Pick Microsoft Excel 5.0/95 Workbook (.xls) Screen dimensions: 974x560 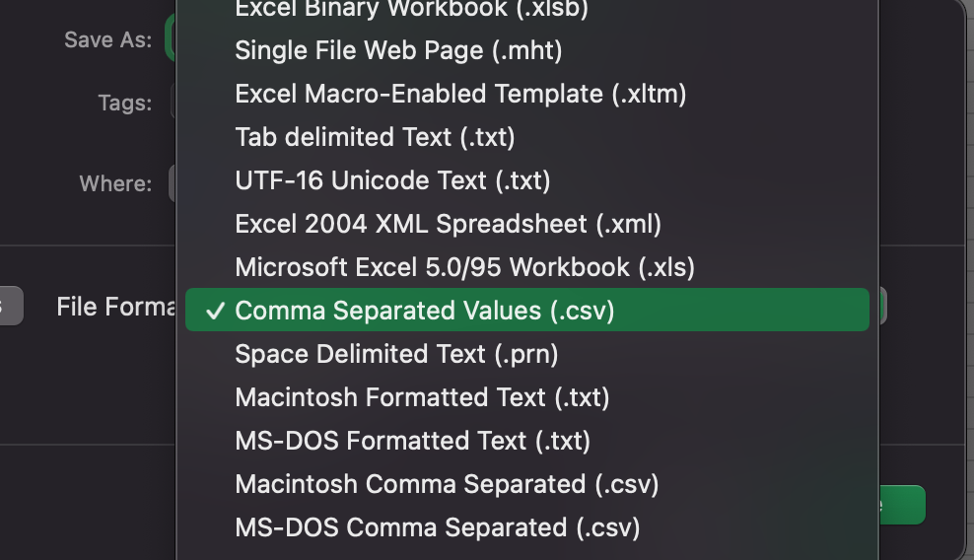click(x=464, y=267)
